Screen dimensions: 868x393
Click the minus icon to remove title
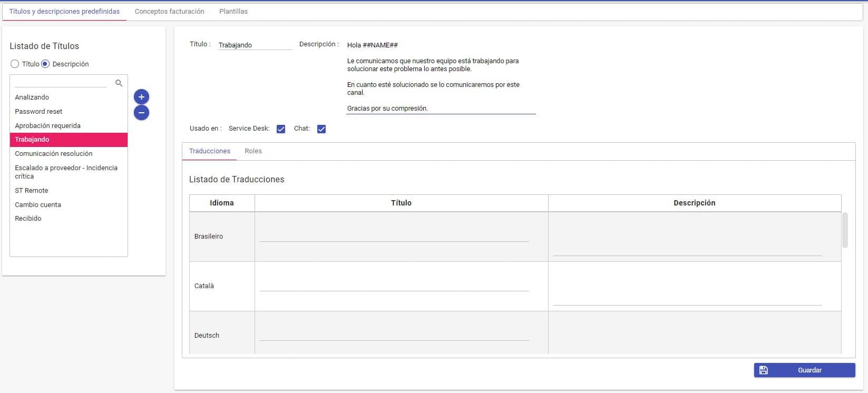coord(141,113)
